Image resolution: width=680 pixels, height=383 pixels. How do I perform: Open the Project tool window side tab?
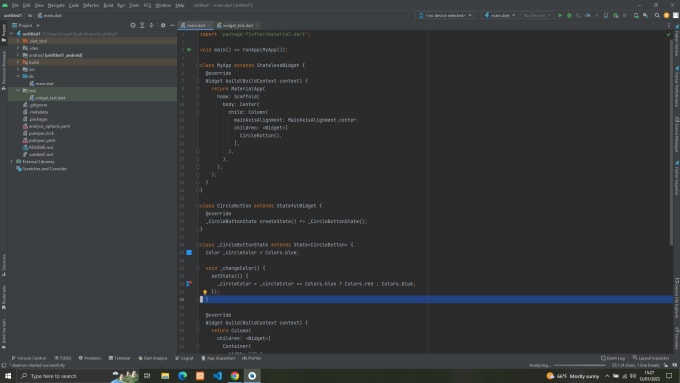coord(3,33)
